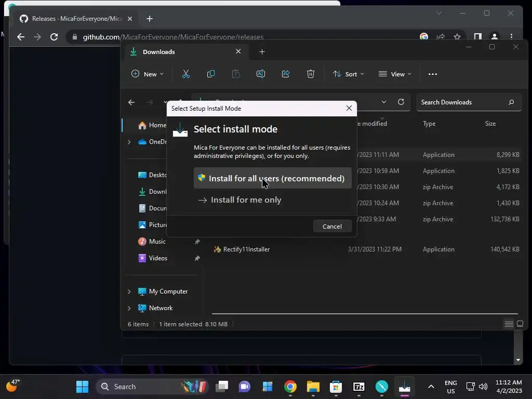Viewport: 532px width, 399px height.
Task: Open the taskbar clock showing 11:12 AM
Action: pyautogui.click(x=509, y=387)
